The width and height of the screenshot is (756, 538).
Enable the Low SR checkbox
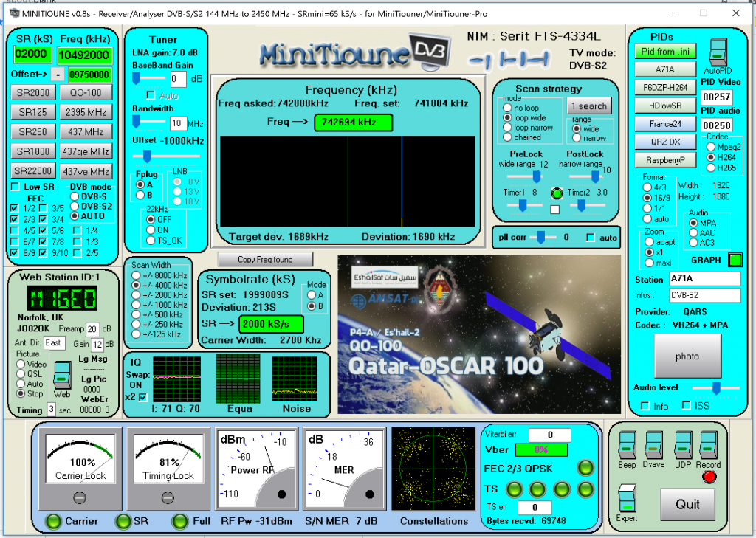pyautogui.click(x=16, y=187)
